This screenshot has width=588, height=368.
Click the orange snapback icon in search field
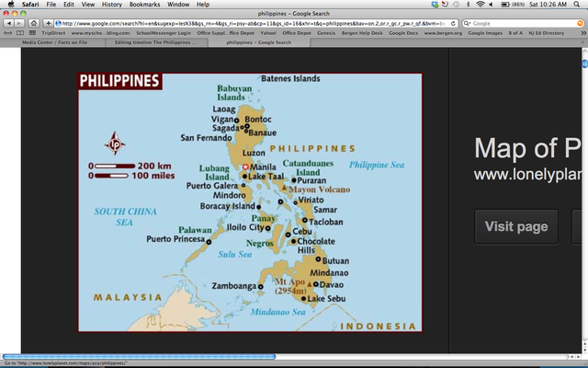point(580,23)
